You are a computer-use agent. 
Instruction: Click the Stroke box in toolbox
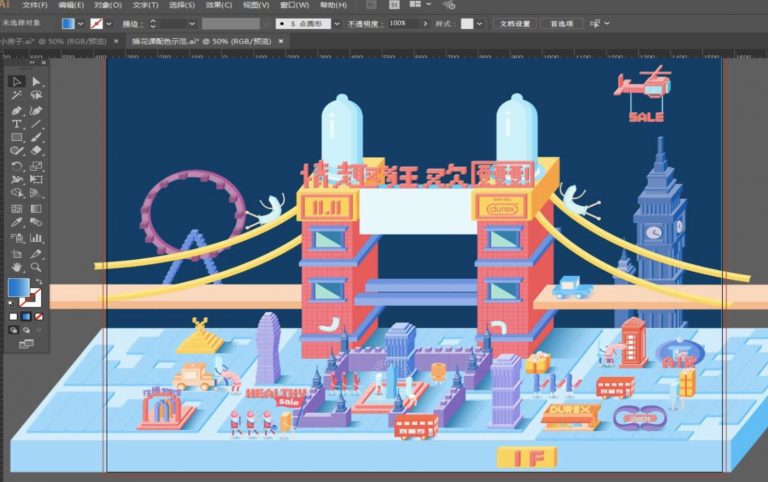click(33, 298)
